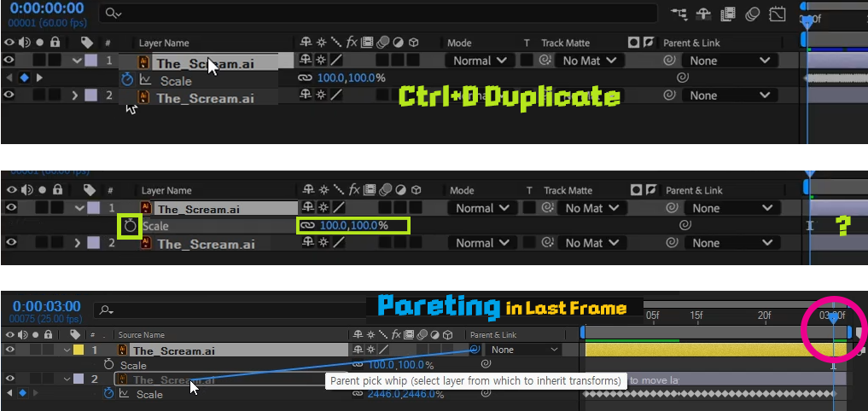The width and height of the screenshot is (868, 411).
Task: Toggle constrain proportions link in middle timeline
Action: tap(306, 226)
